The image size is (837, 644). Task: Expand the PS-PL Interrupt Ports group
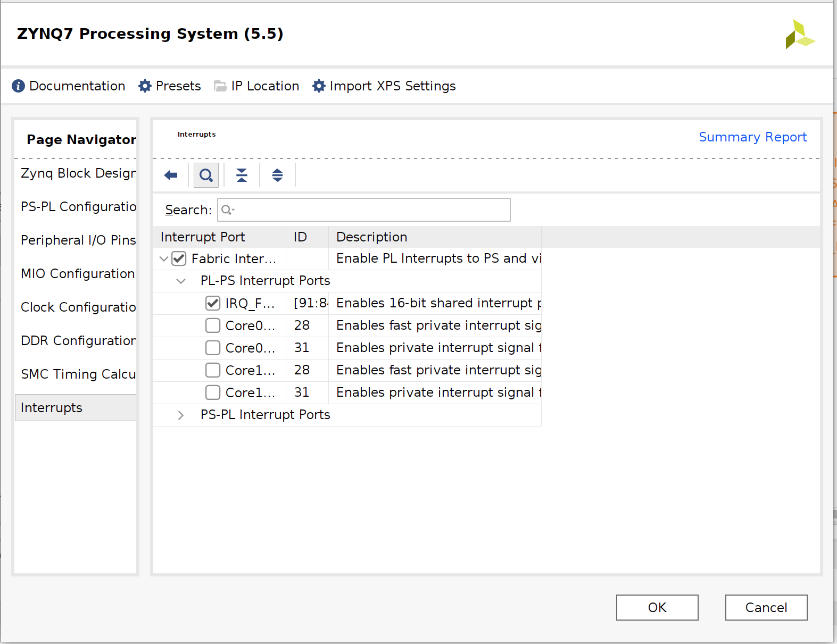coord(181,415)
